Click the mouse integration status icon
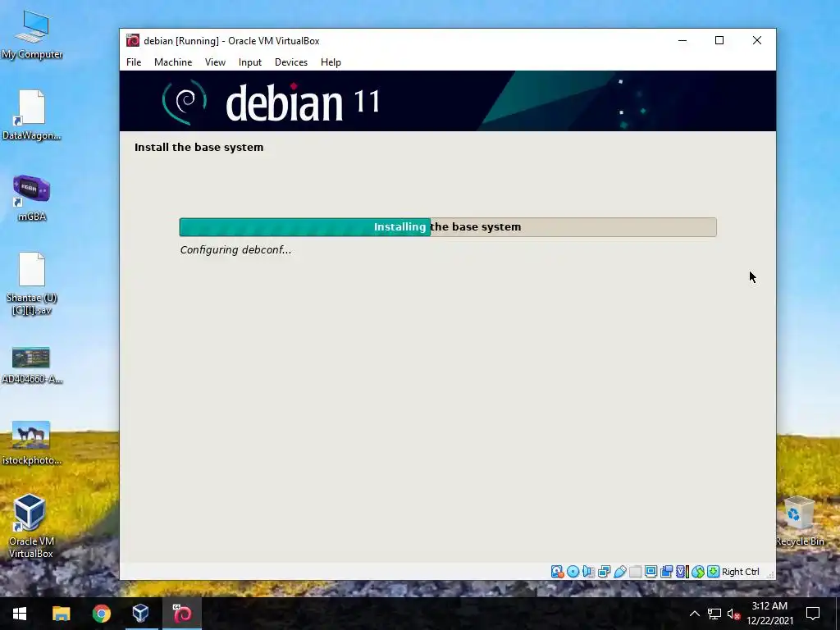 (697, 572)
